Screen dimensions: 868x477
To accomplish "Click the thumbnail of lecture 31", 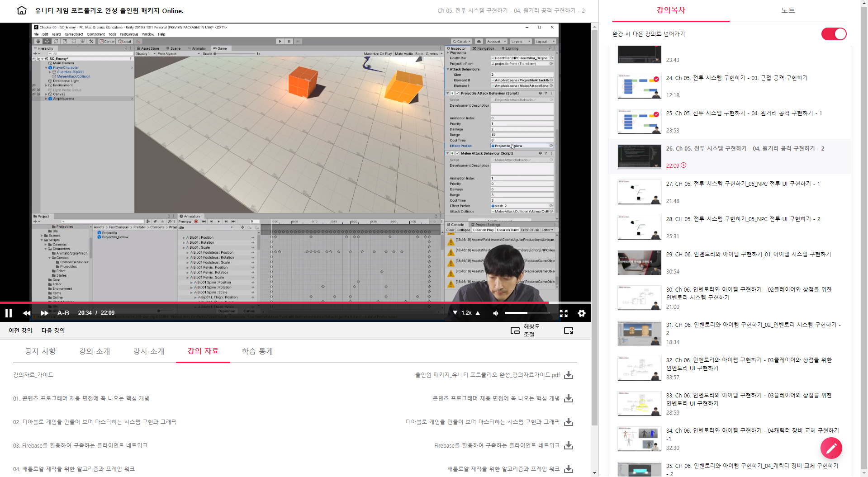I will 640,333.
